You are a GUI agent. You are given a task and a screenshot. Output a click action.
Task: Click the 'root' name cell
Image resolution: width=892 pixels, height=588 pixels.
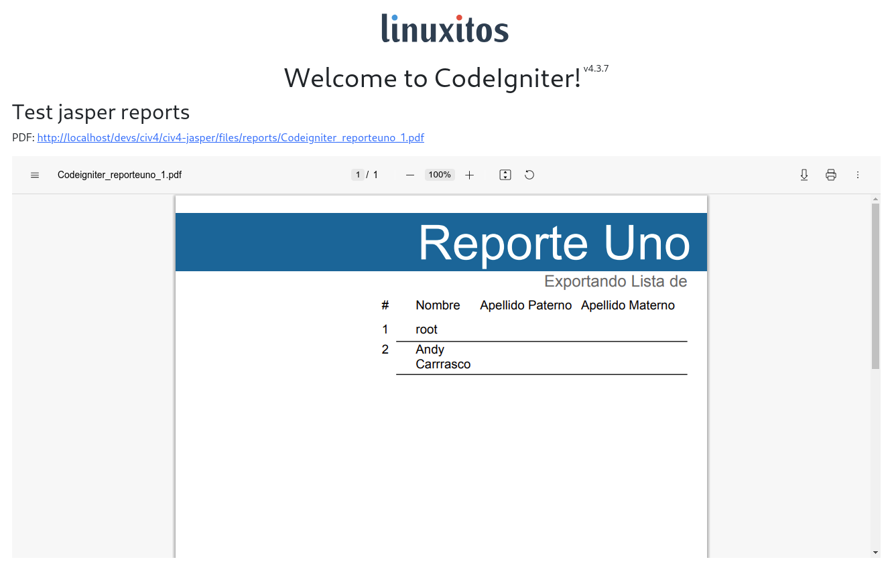(x=426, y=329)
